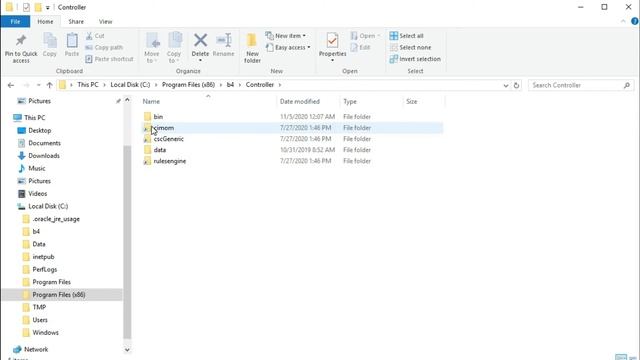Screen dimensions: 640x360
Task: Click the Edit ribbon button
Action: click(x=360, y=47)
